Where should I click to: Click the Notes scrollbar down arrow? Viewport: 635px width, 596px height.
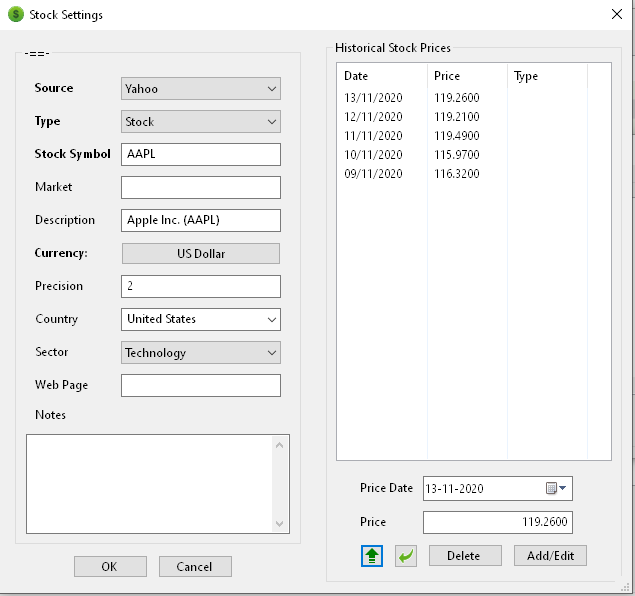279,523
